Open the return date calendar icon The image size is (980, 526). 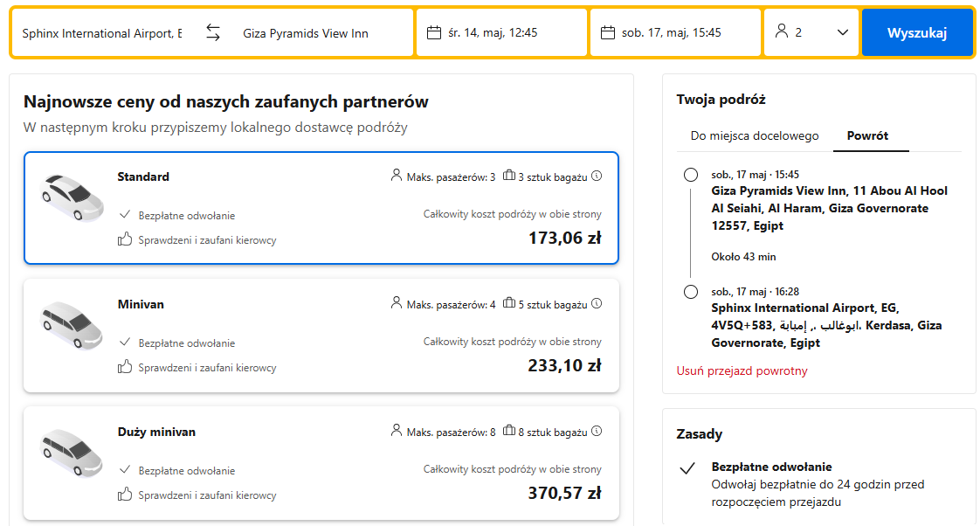click(x=608, y=32)
